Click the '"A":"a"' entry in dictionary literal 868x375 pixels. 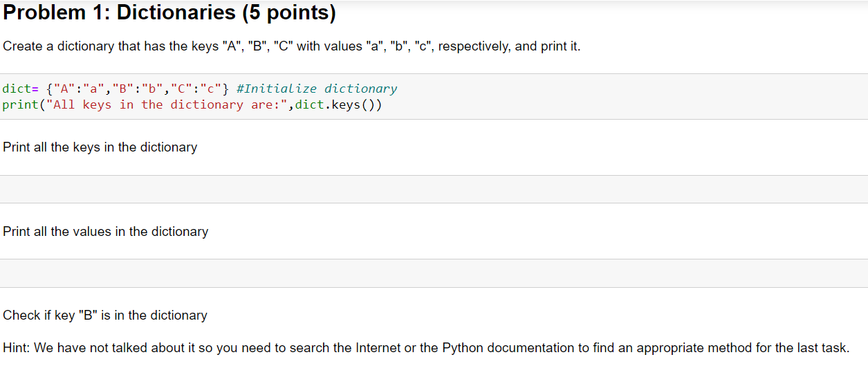tap(79, 89)
